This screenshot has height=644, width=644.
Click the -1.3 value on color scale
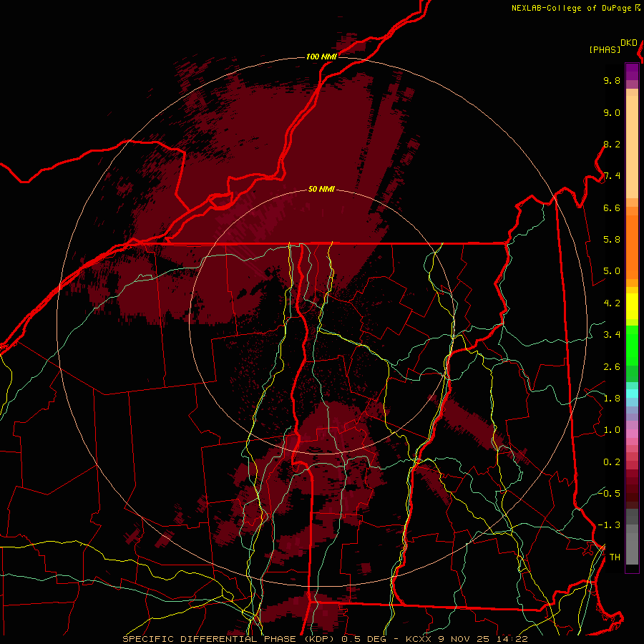[609, 525]
